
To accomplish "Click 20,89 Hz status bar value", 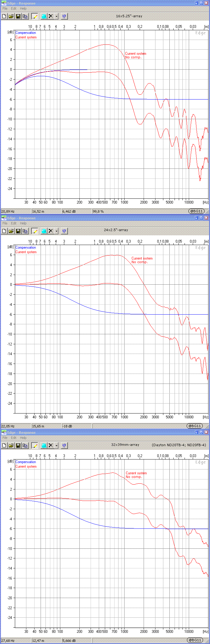I will pos(8,211).
